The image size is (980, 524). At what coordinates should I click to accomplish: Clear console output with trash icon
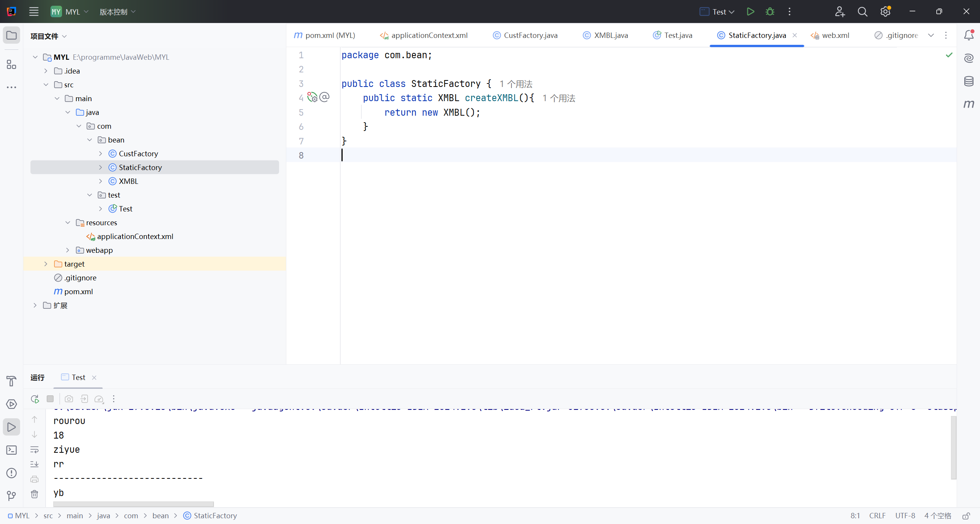[x=34, y=494]
